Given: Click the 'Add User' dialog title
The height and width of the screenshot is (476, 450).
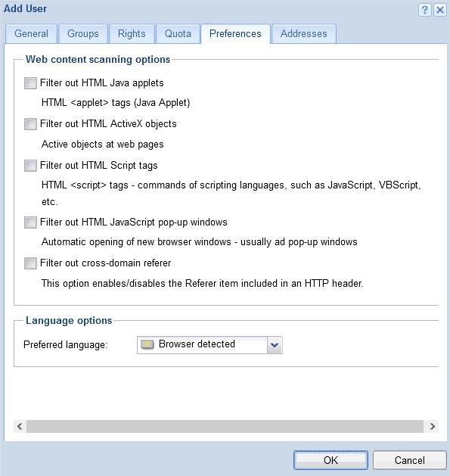Looking at the screenshot, I should tap(25, 9).
